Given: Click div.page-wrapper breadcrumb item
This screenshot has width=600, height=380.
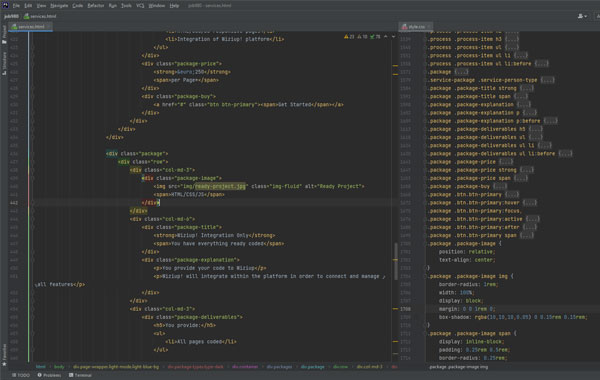Looking at the screenshot, I should (x=116, y=367).
